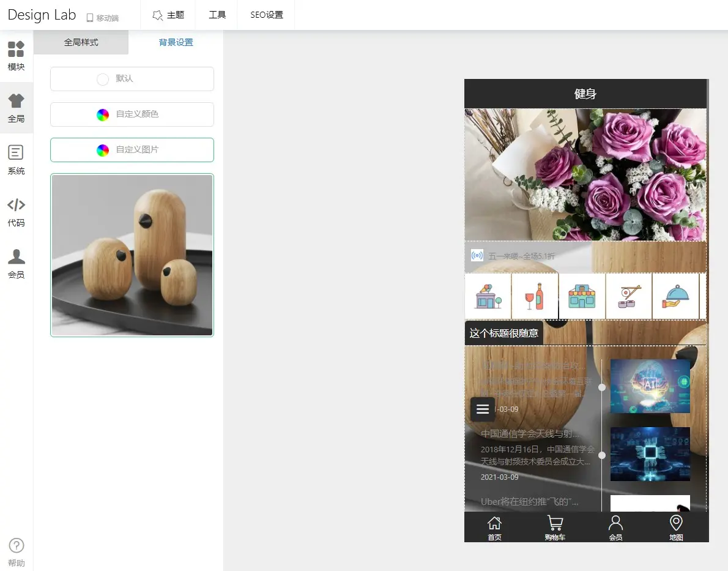Switch to the 背景设置 tab

[176, 42]
